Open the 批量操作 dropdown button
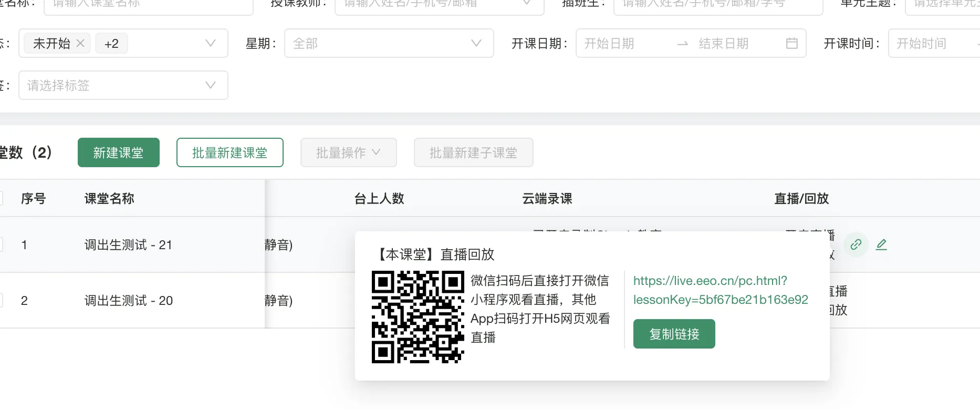This screenshot has width=980, height=409. tap(349, 152)
